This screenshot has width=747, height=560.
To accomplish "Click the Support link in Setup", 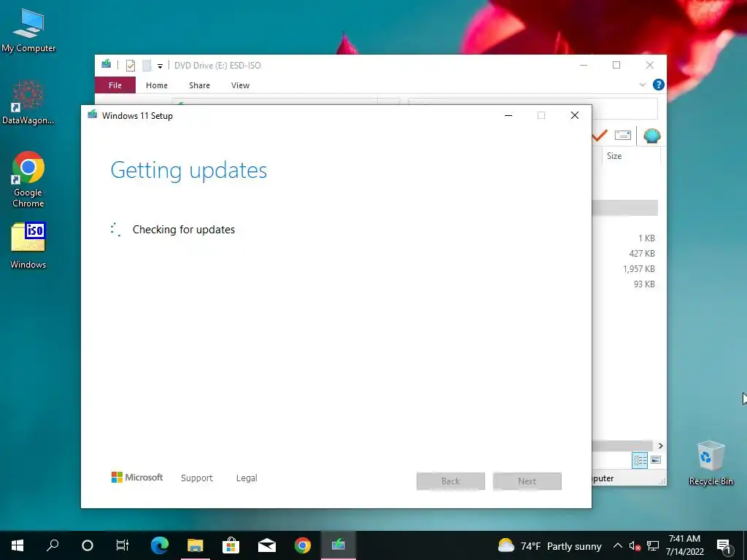I will point(197,478).
